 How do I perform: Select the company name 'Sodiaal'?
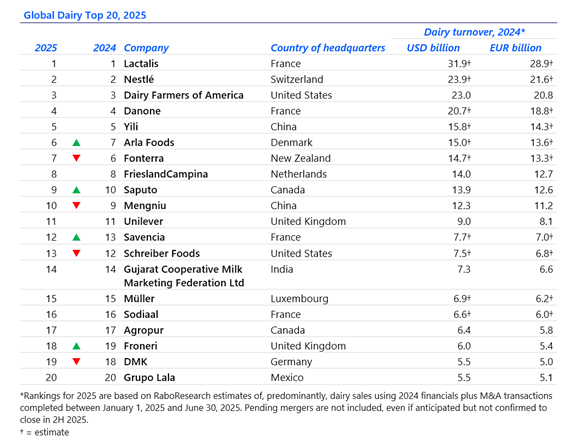141,314
